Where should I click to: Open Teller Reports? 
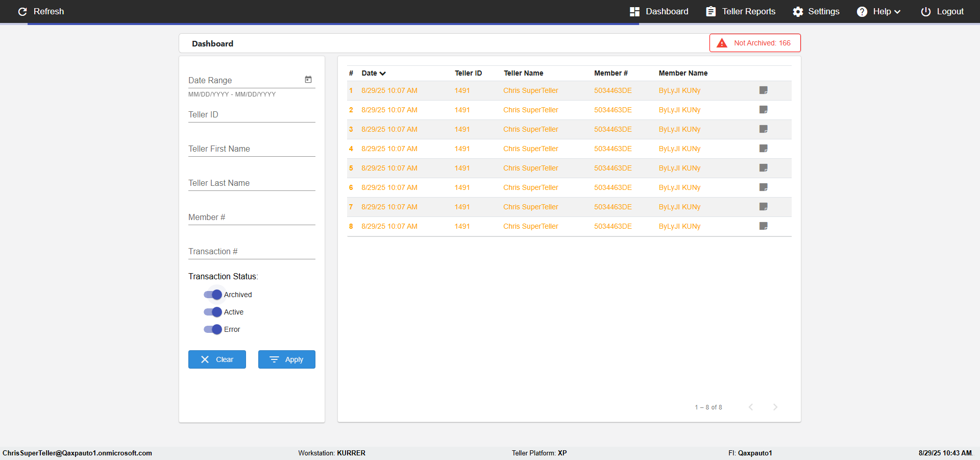741,11
